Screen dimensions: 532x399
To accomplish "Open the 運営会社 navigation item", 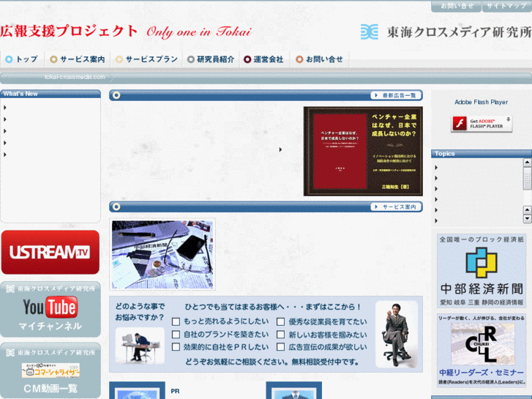I will click(263, 59).
